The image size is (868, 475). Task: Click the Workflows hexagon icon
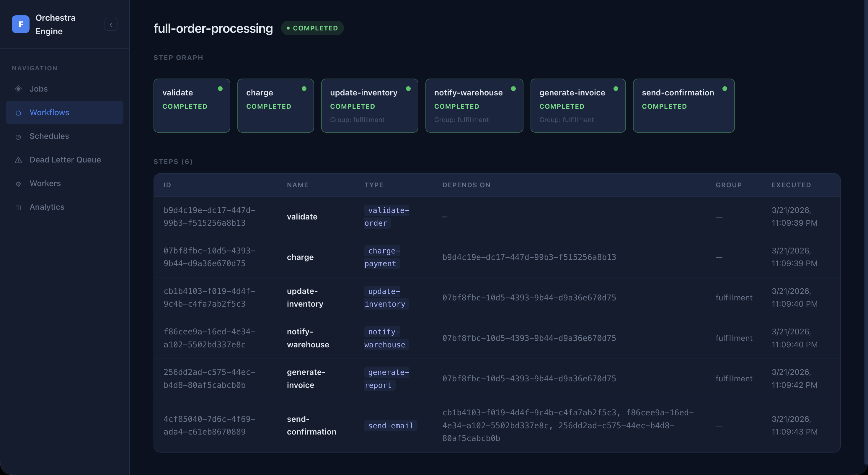click(18, 113)
